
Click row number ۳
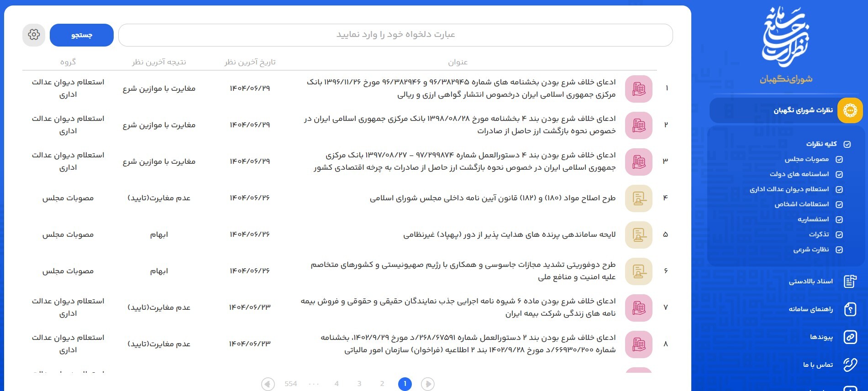click(666, 161)
